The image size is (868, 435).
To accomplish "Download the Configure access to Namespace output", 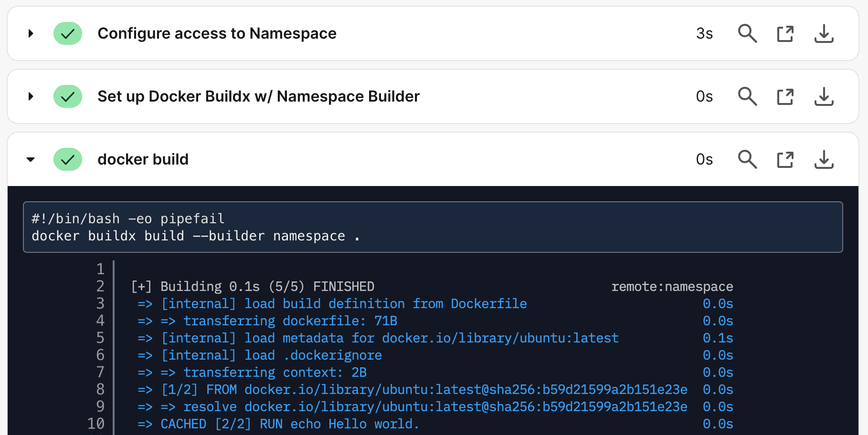I will click(824, 33).
